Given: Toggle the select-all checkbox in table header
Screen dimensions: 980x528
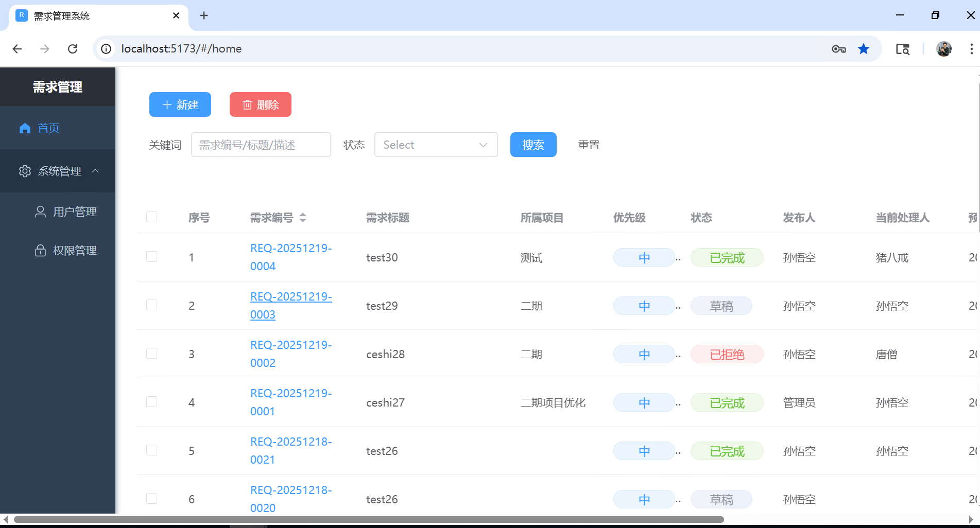Looking at the screenshot, I should tap(151, 217).
